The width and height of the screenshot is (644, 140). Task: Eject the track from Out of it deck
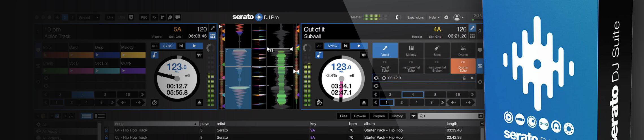[x=364, y=103]
